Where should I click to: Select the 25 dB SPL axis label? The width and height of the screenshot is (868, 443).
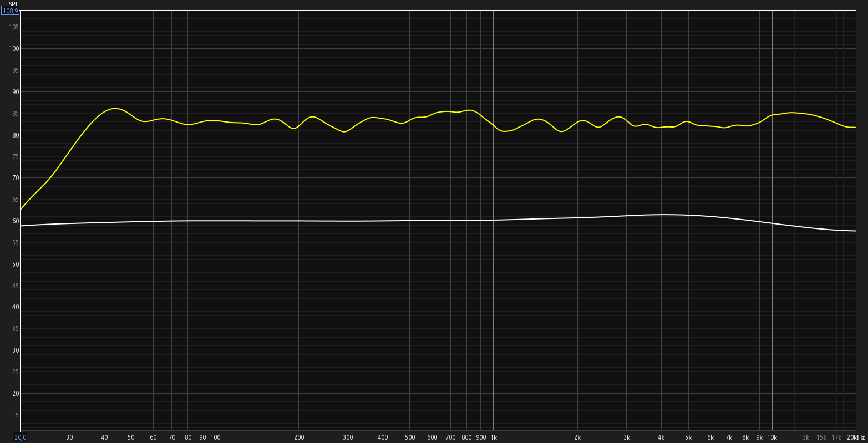16,372
